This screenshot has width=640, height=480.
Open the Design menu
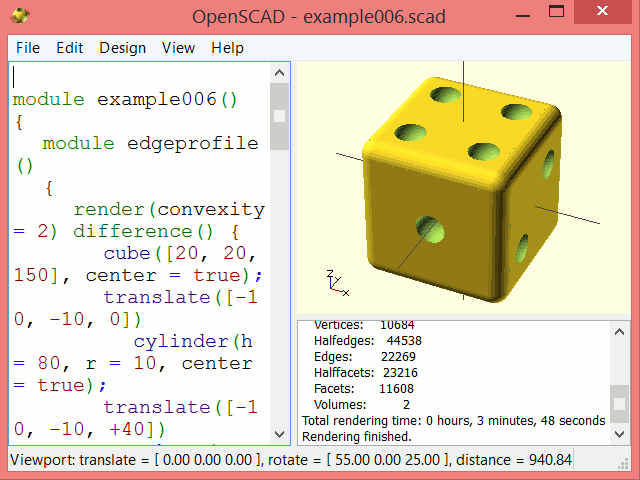(x=122, y=48)
